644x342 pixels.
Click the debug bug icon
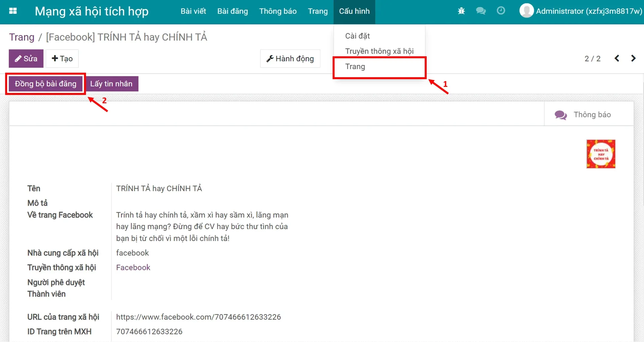pos(461,11)
